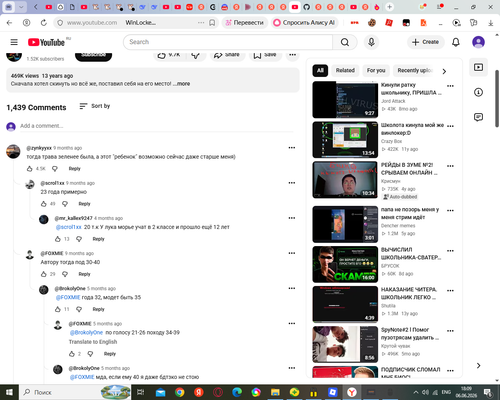The height and width of the screenshot is (400, 500).
Task: Reply to the @zynkyyxx comment
Action: tap(75, 169)
